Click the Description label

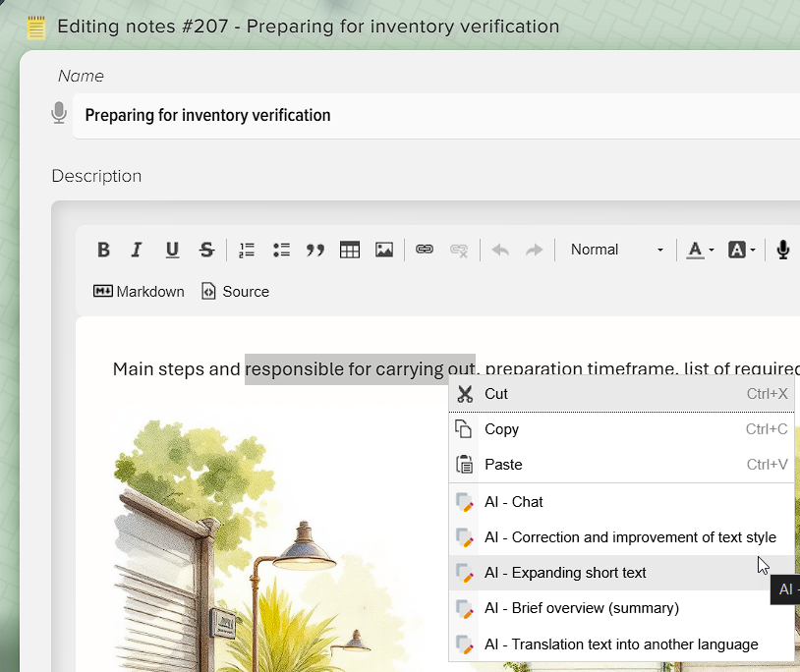pos(96,176)
